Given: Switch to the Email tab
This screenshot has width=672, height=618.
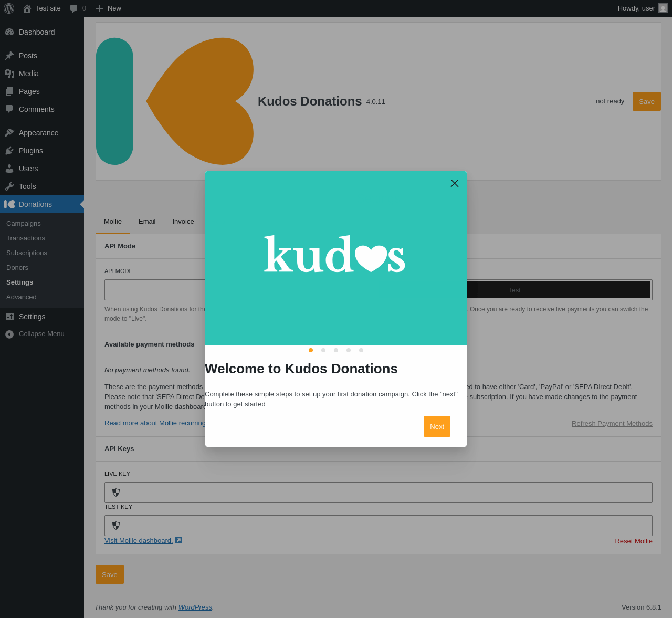Looking at the screenshot, I should point(147,222).
